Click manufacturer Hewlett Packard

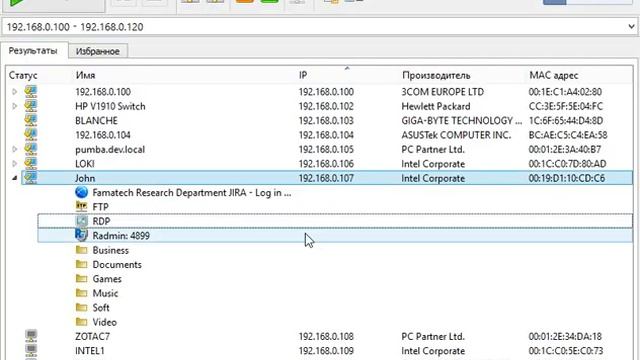tap(436, 107)
